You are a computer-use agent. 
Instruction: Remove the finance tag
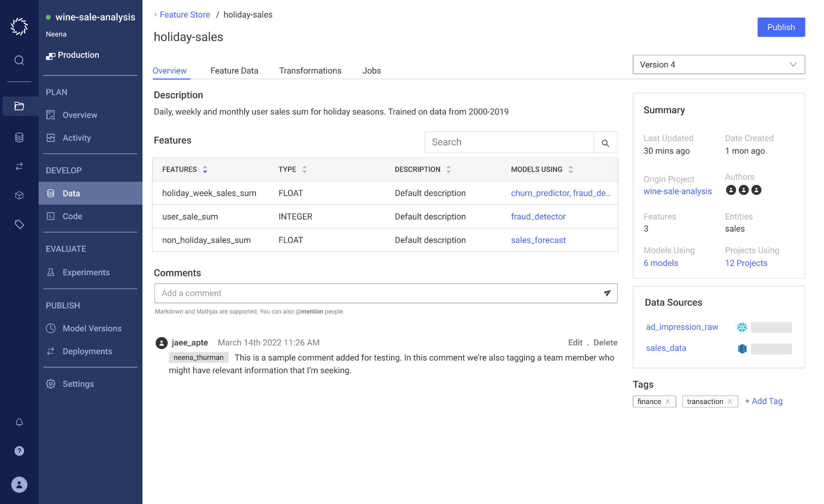click(x=668, y=401)
